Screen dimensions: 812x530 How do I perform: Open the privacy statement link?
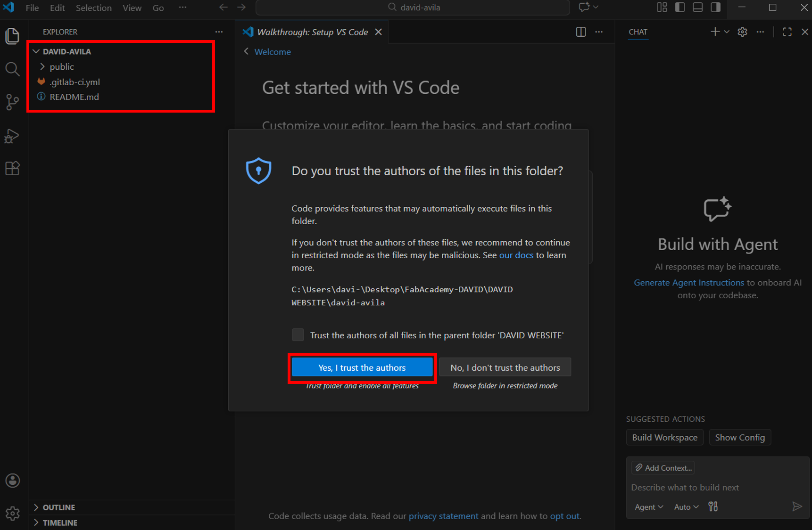(x=443, y=516)
